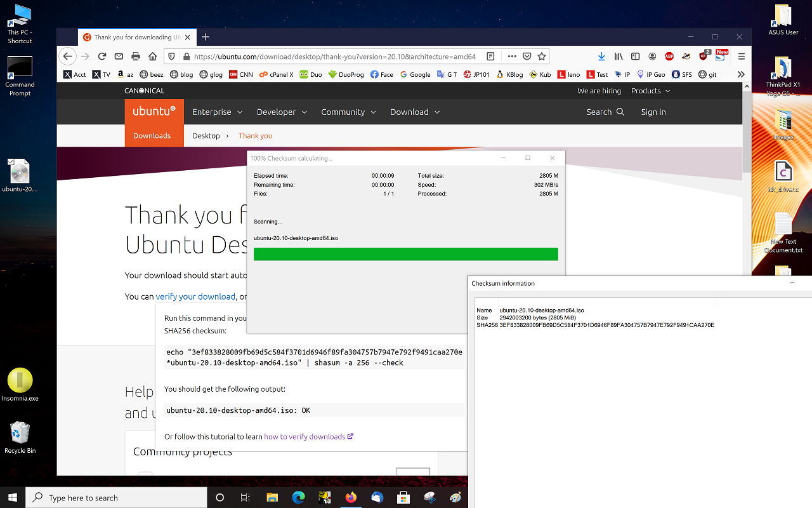Click the uBlock Origin shield icon
812x508 pixels.
pyautogui.click(x=704, y=56)
